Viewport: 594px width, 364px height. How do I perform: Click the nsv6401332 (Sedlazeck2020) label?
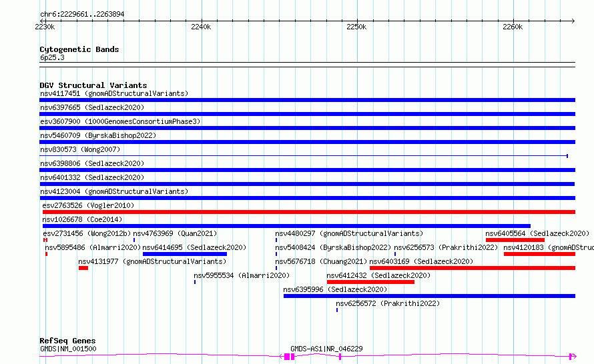(92, 177)
